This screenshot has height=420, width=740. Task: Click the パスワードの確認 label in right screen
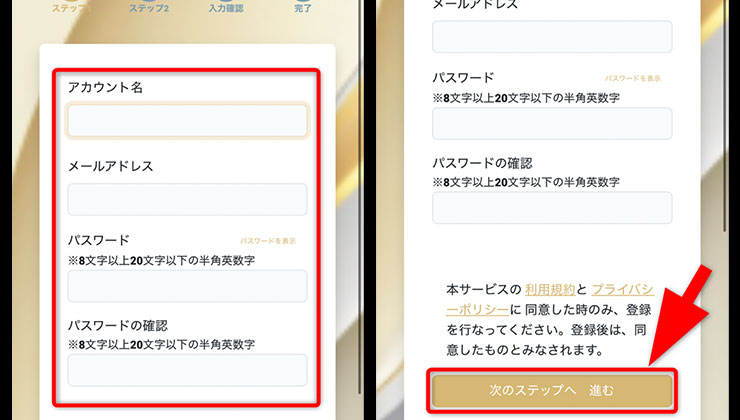pyautogui.click(x=482, y=163)
